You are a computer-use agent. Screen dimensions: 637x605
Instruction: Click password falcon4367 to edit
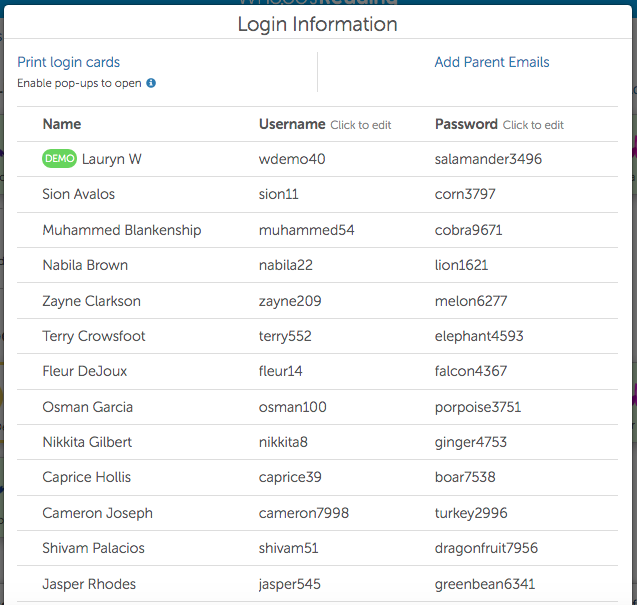coord(471,371)
